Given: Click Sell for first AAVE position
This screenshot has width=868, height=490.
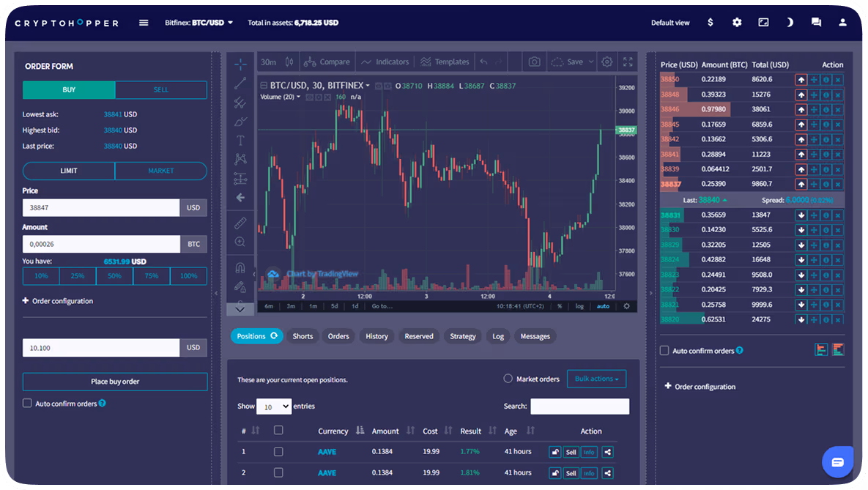Looking at the screenshot, I should click(571, 453).
